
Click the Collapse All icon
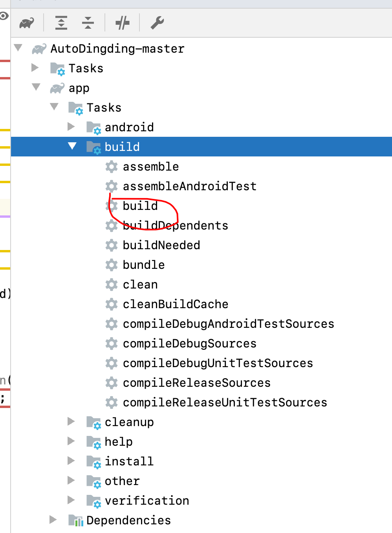(88, 22)
